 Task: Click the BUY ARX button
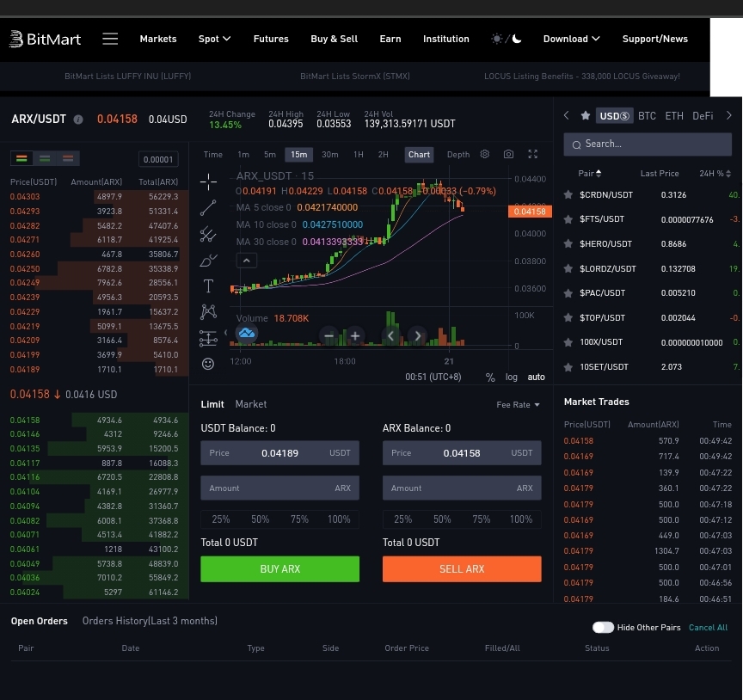point(280,568)
